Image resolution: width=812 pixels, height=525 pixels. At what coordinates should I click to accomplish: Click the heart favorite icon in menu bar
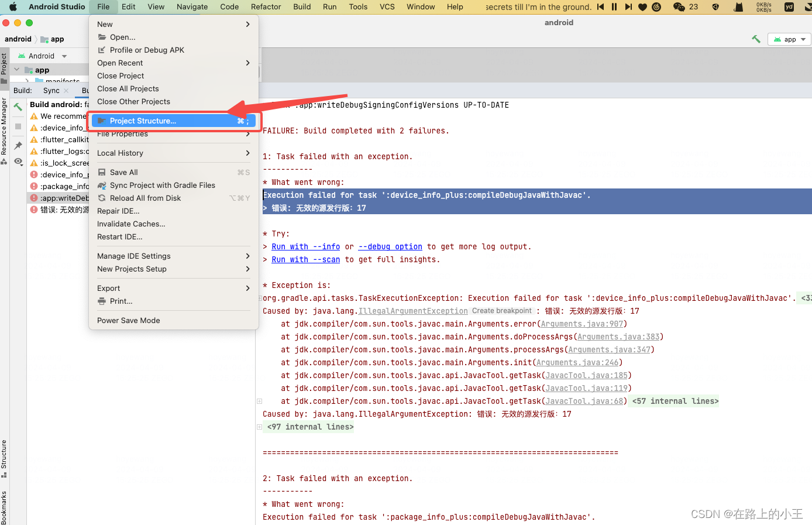point(642,7)
